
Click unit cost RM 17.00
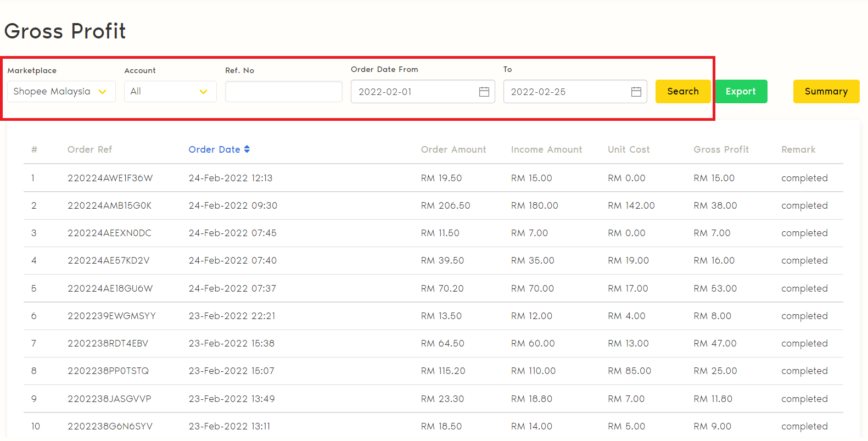point(628,288)
